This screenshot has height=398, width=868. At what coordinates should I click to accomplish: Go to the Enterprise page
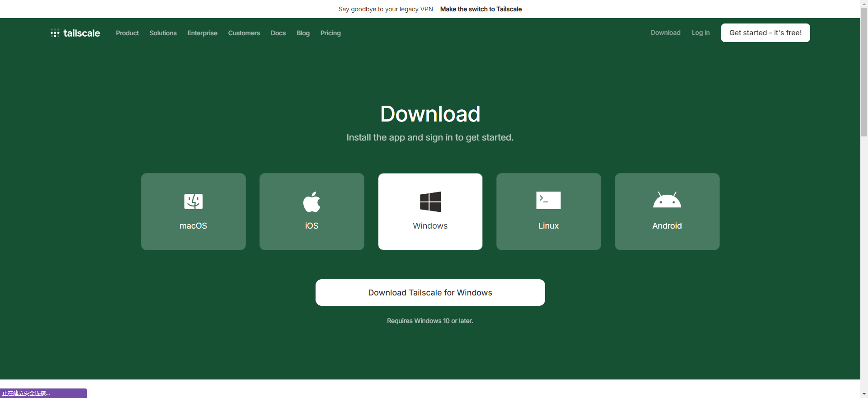[203, 33]
